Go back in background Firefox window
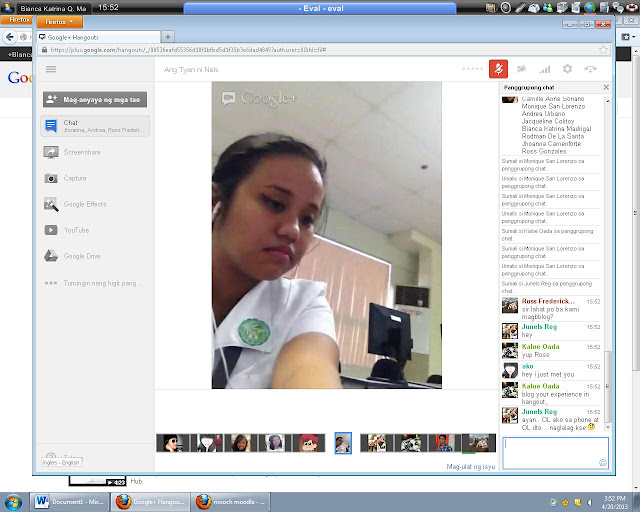The height and width of the screenshot is (512, 640). (9, 37)
